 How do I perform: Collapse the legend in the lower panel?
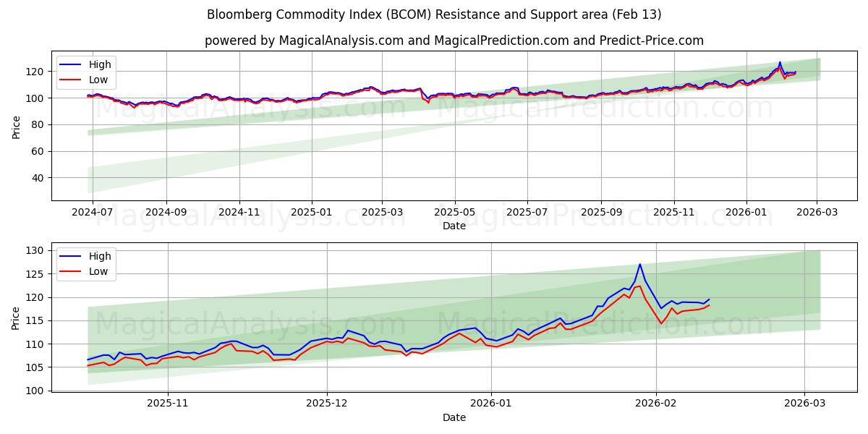coord(88,263)
